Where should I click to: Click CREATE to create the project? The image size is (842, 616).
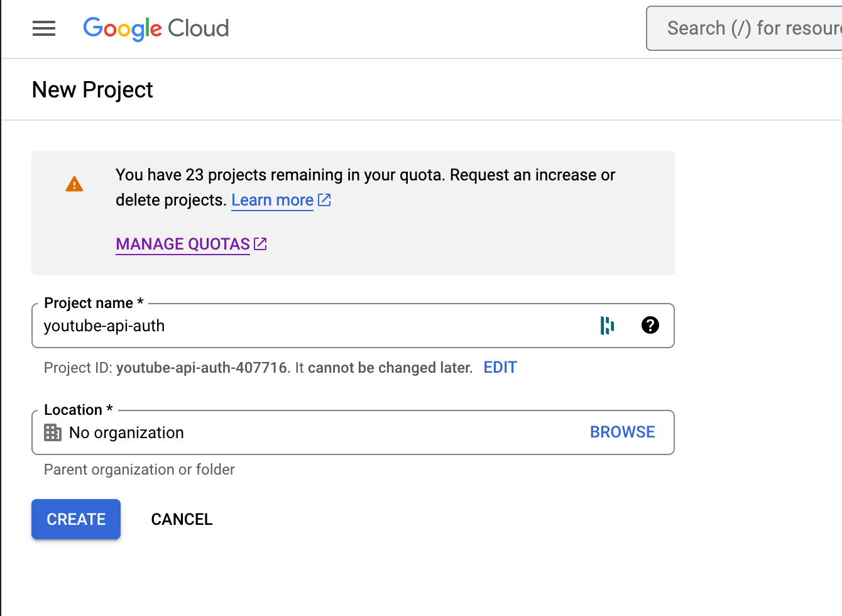[x=75, y=519]
